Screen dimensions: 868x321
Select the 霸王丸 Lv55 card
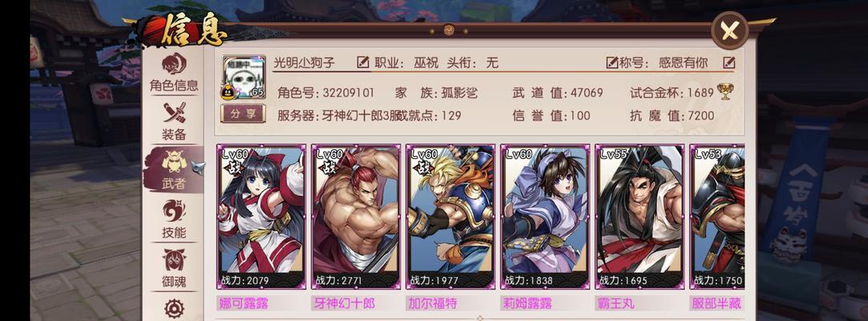640,217
